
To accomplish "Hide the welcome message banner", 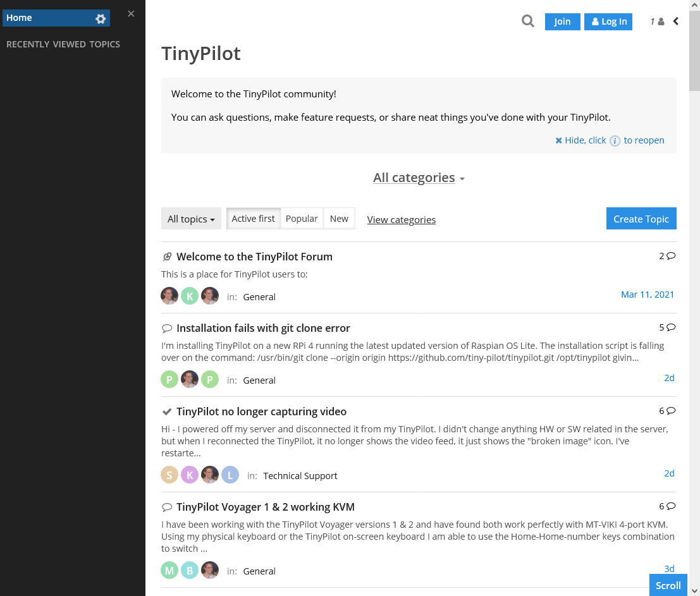I will (x=580, y=140).
